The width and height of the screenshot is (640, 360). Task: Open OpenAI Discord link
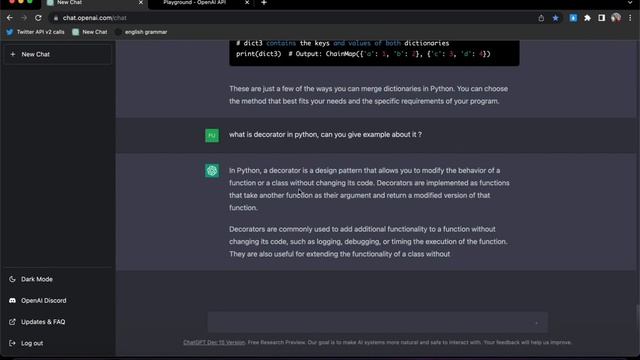58,300
